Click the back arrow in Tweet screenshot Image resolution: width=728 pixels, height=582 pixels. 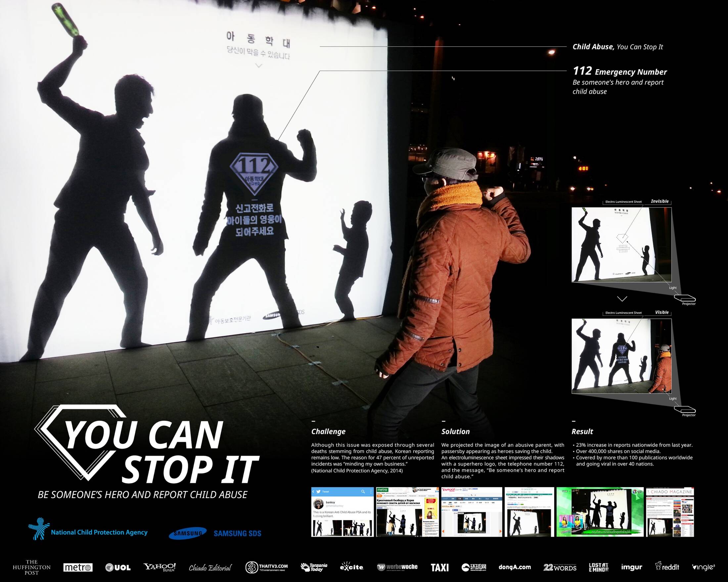(x=313, y=492)
